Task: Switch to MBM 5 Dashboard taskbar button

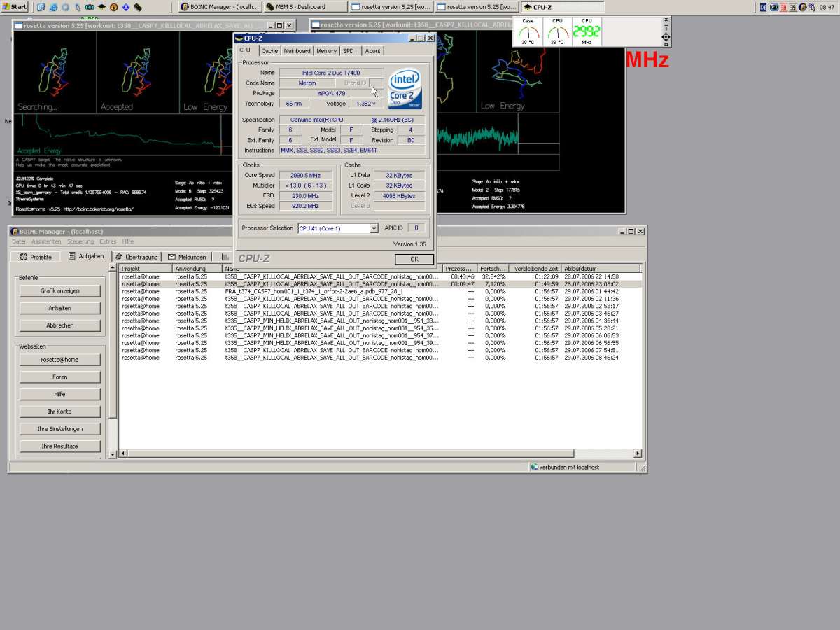Action: (x=305, y=7)
